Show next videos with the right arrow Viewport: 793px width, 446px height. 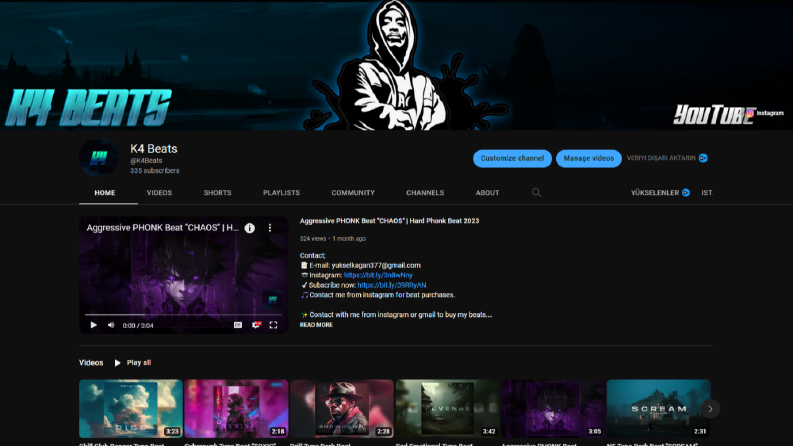click(x=710, y=409)
